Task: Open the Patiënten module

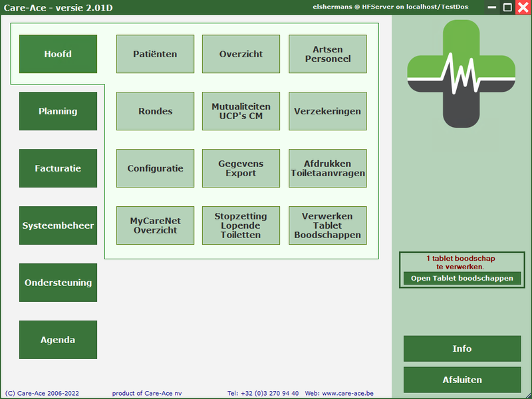Action: (x=155, y=54)
